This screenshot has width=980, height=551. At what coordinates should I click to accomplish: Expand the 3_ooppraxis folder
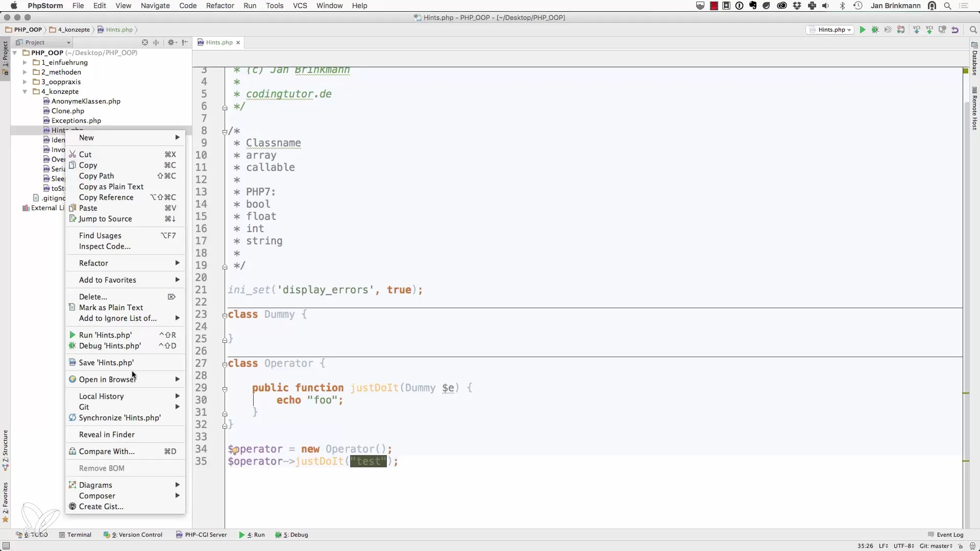24,82
